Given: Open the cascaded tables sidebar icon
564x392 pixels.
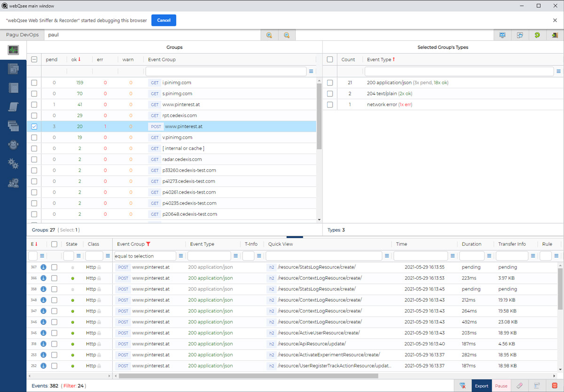Looking at the screenshot, I should pos(13,125).
